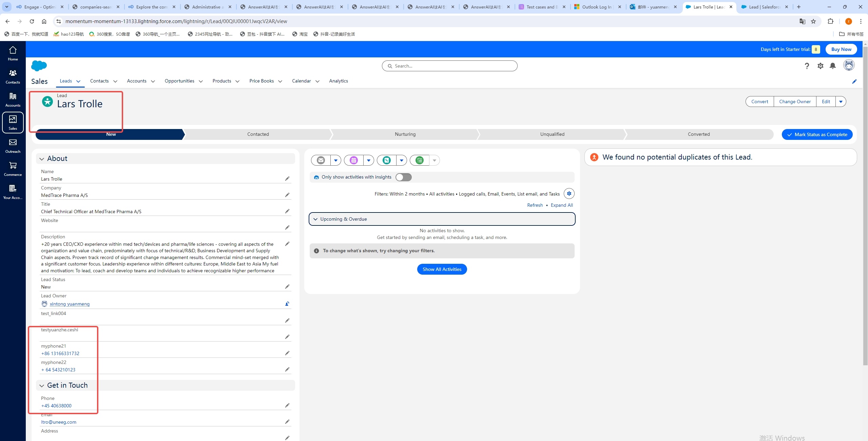This screenshot has height=441, width=868.
Task: Open the Analytics tab
Action: [339, 81]
